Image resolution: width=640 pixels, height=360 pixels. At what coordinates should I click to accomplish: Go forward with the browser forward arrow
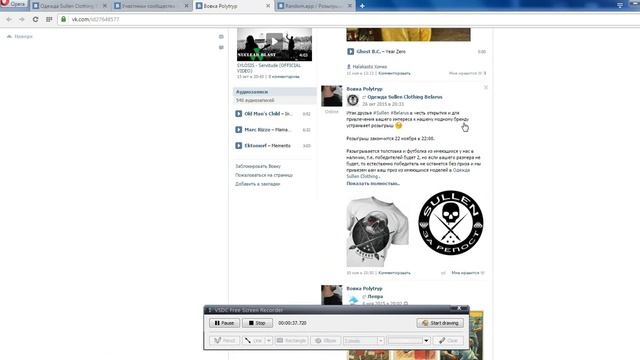click(22, 19)
